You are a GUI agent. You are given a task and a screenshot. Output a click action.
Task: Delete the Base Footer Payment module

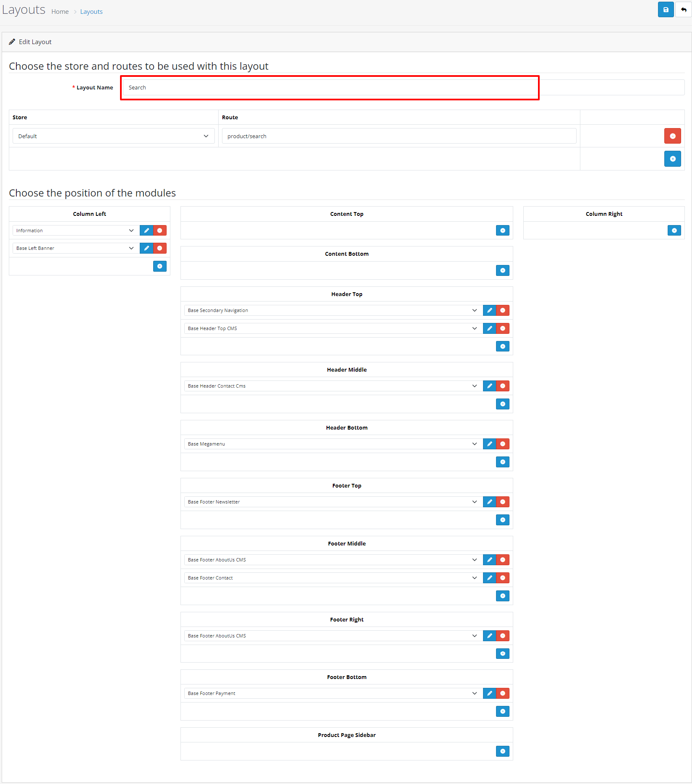point(503,693)
